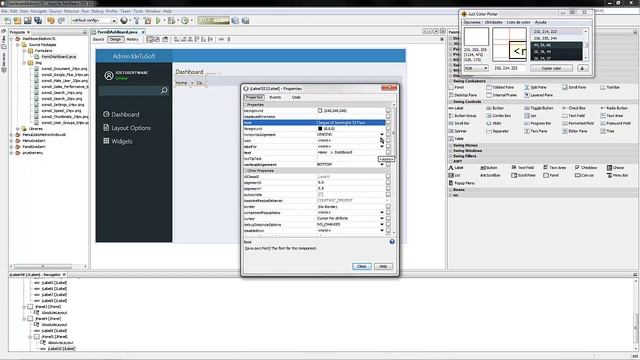Click the Preview Design icon in form toolbar
The height and width of the screenshot is (360, 640).
(165, 39)
